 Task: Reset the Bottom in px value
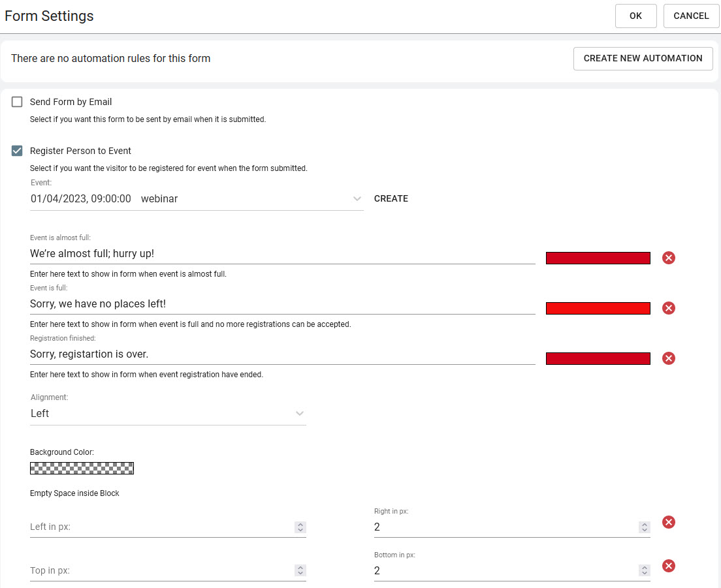coord(668,566)
